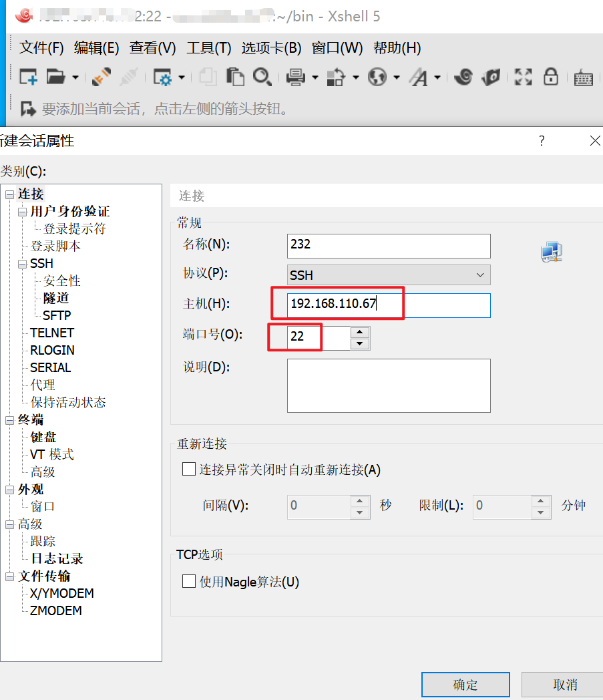
Task: Click the dialog help question mark
Action: click(542, 141)
